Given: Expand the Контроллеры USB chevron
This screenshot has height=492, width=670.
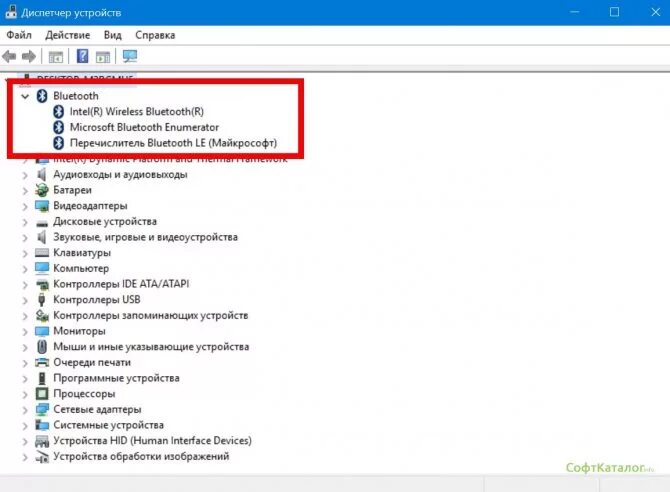Looking at the screenshot, I should pos(25,301).
